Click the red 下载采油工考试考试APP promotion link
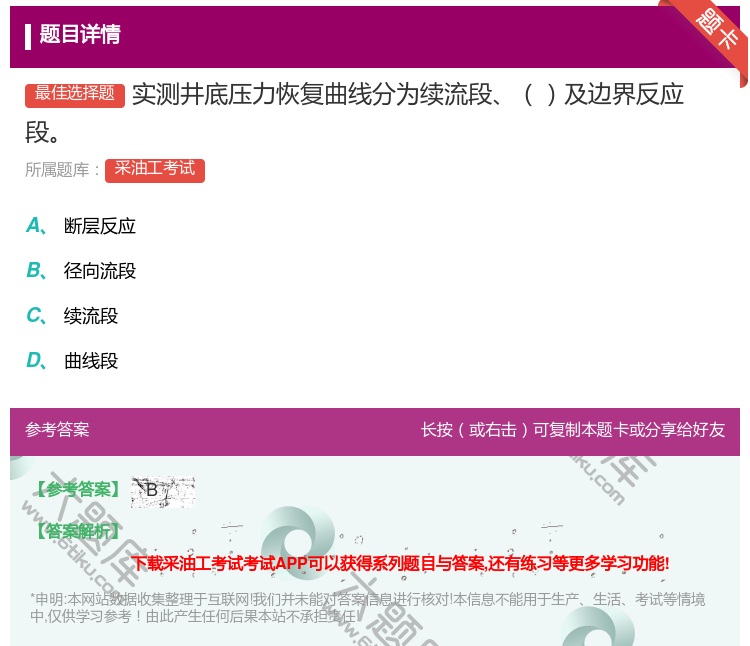 pos(400,563)
